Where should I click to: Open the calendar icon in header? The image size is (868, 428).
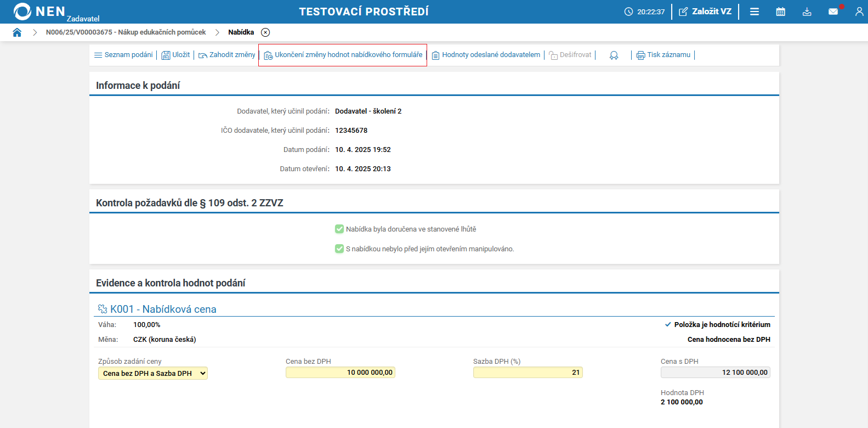[x=781, y=12]
